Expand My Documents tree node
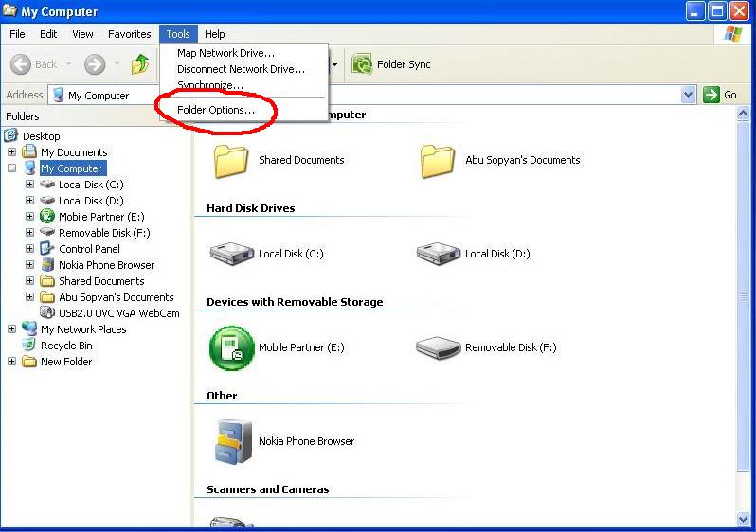Viewport: 756px width, 532px height. (12, 152)
